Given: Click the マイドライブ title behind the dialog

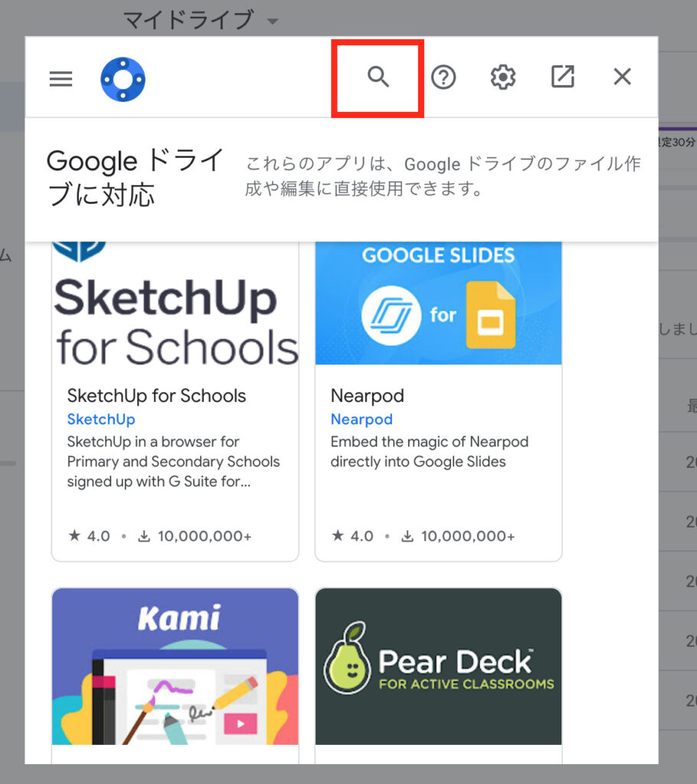Looking at the screenshot, I should click(x=188, y=20).
